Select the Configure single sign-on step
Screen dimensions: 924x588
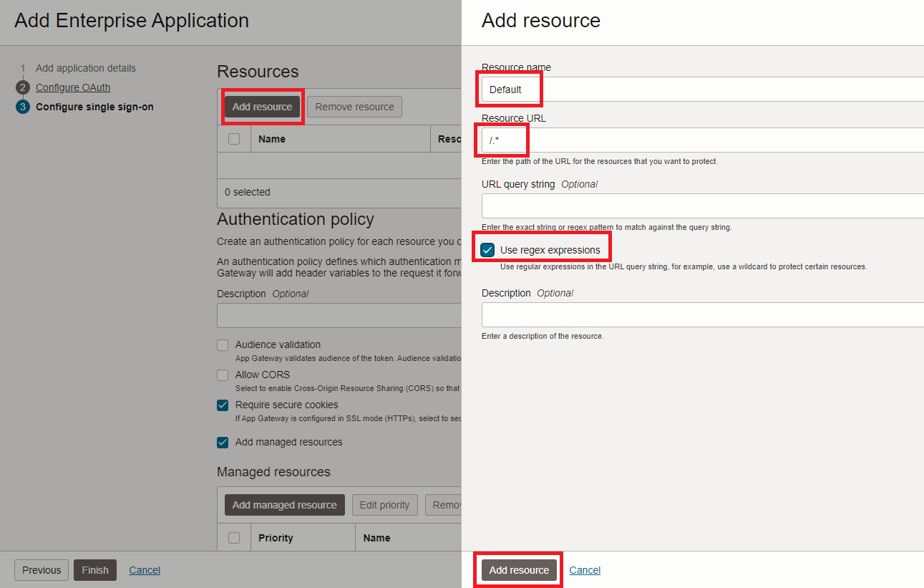click(x=94, y=107)
